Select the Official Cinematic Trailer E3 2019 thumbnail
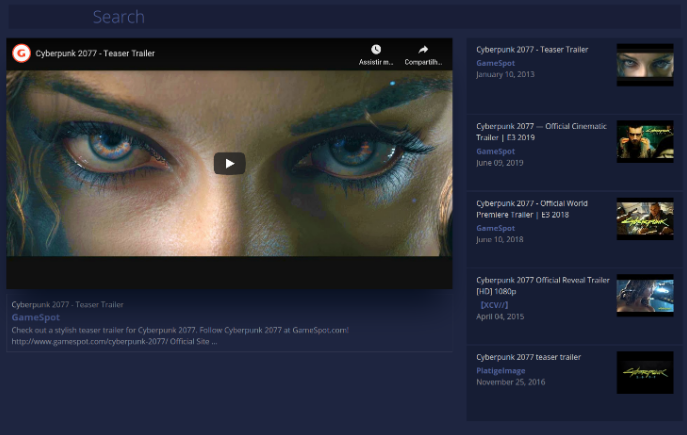This screenshot has width=687, height=435. click(644, 142)
